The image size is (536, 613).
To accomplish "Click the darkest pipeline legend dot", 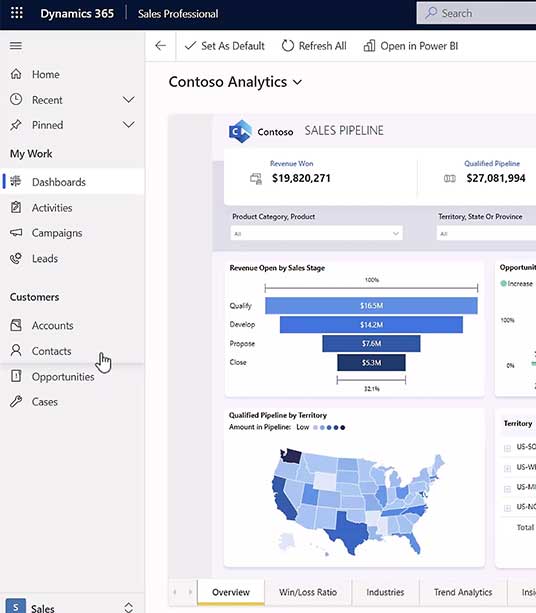I will coord(343,427).
